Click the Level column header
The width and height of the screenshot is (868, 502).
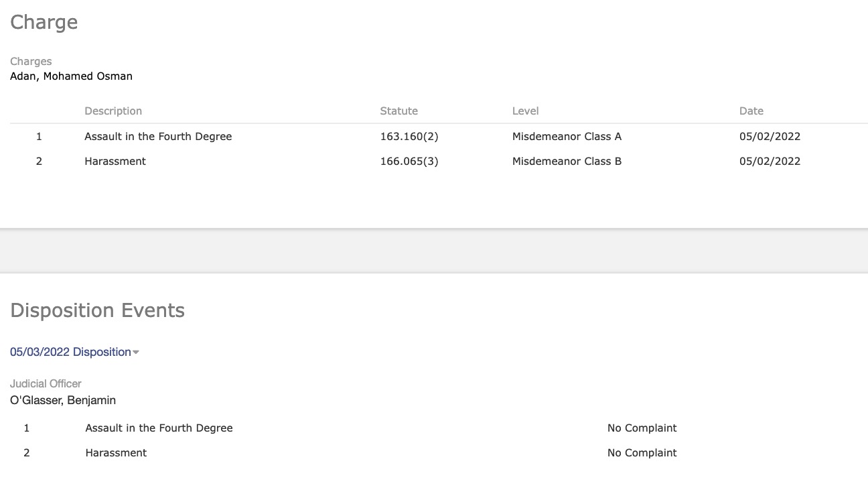[525, 111]
